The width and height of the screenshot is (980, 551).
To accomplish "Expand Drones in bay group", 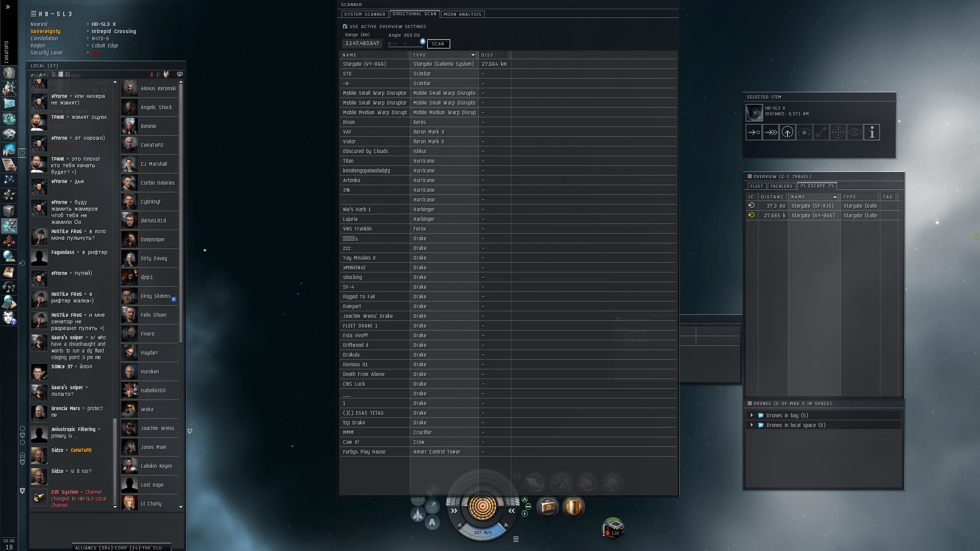I will click(751, 415).
